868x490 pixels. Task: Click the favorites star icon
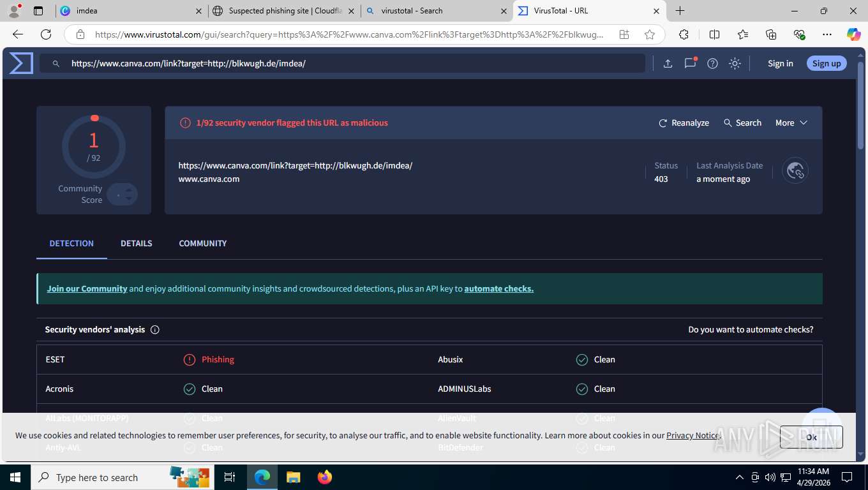[x=650, y=34]
